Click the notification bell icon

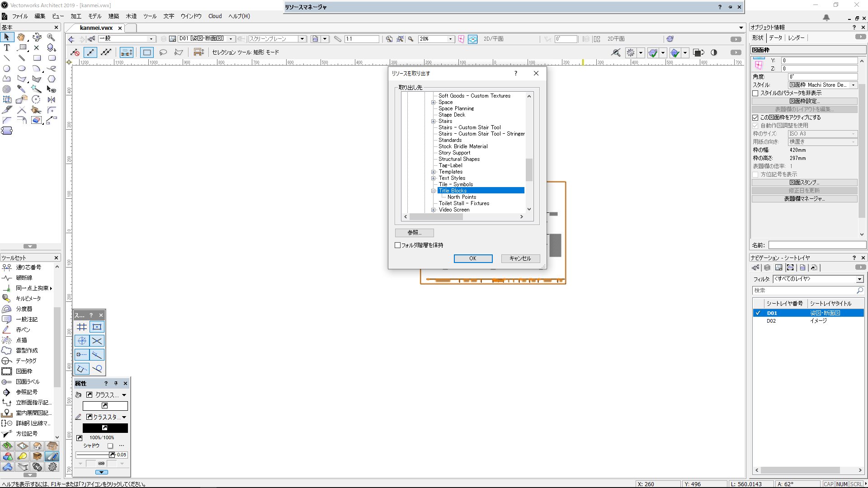[x=826, y=17]
